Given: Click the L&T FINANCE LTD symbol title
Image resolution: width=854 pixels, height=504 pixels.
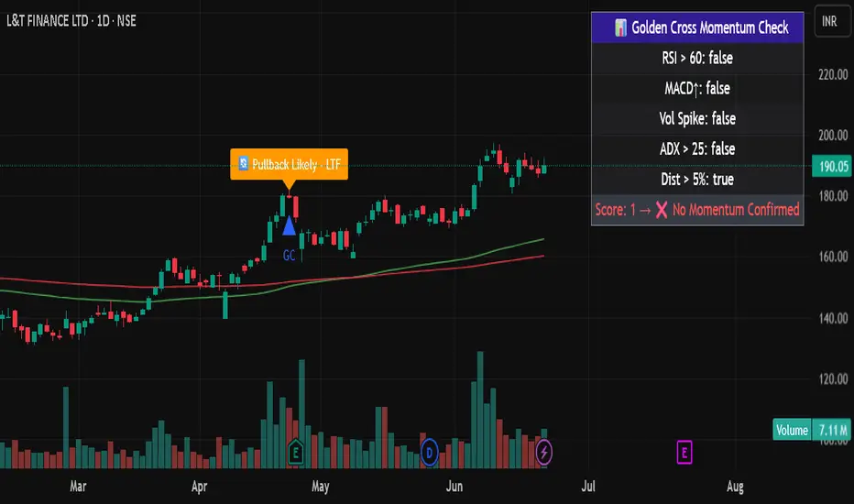Looking at the screenshot, I should (47, 21).
